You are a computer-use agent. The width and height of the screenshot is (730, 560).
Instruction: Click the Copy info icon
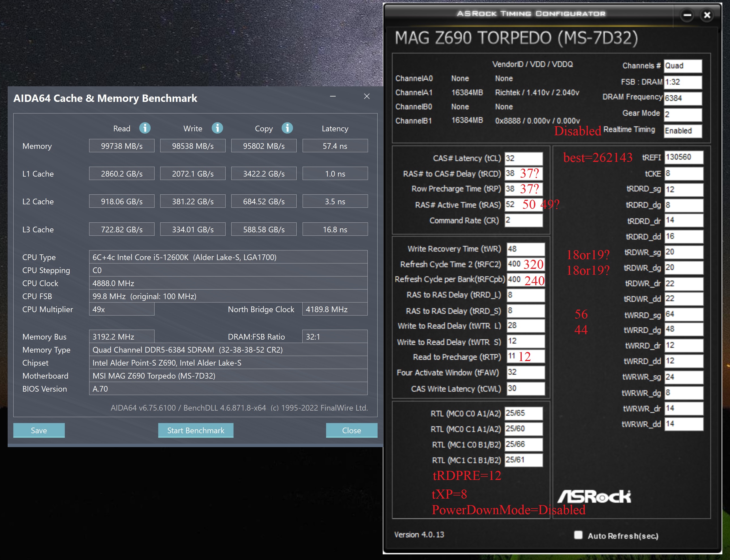tap(287, 128)
